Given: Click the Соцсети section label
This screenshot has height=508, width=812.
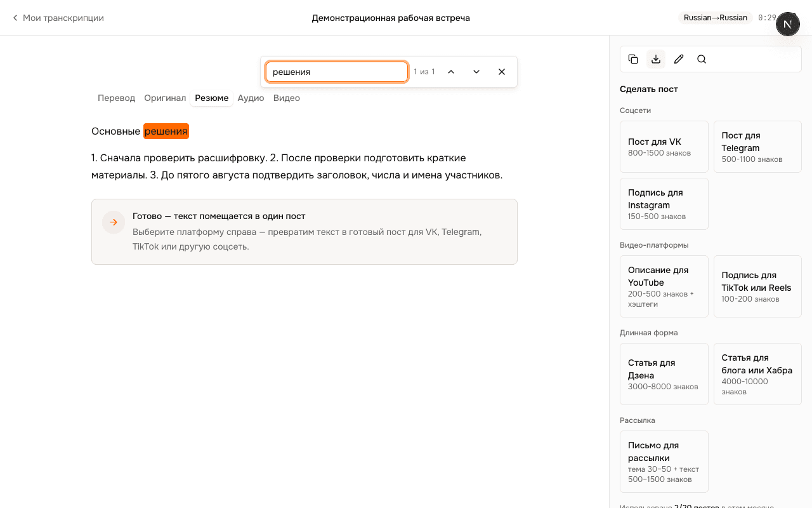Looking at the screenshot, I should (636, 110).
